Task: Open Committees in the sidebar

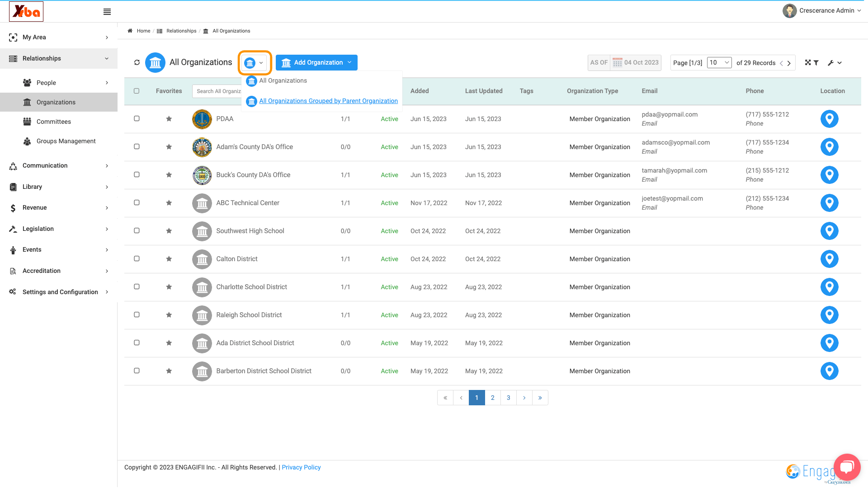Action: click(54, 122)
